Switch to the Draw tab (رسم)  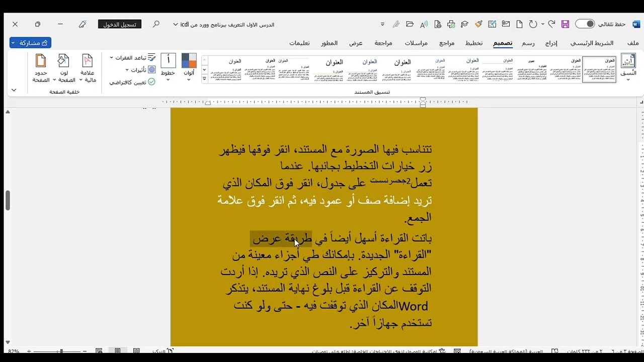[528, 43]
